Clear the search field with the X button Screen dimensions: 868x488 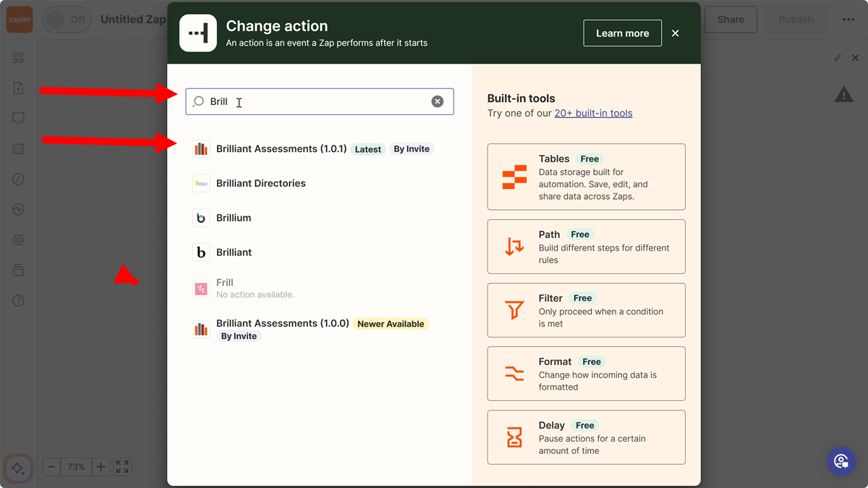[x=437, y=101]
